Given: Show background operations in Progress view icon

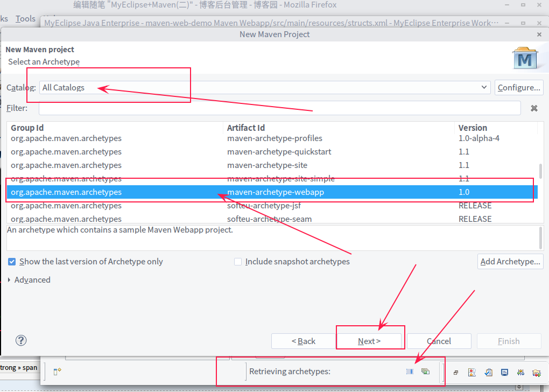Looking at the screenshot, I should tap(425, 372).
